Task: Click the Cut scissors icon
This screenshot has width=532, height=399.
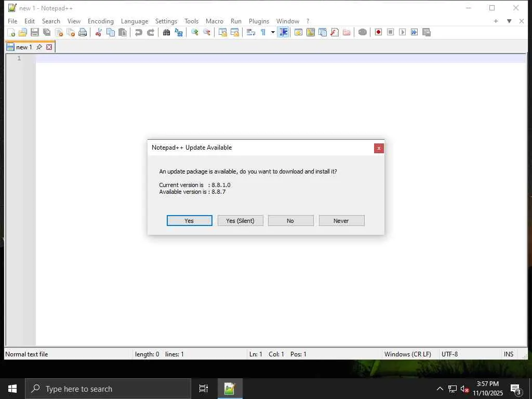Action: click(x=98, y=32)
